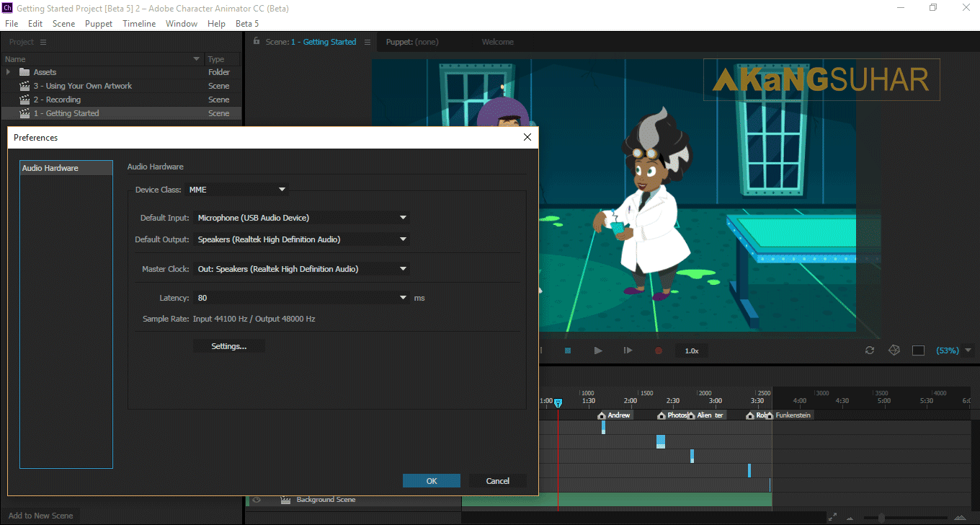Click OK in Preferences dialog
The image size is (980, 525).
coord(432,481)
